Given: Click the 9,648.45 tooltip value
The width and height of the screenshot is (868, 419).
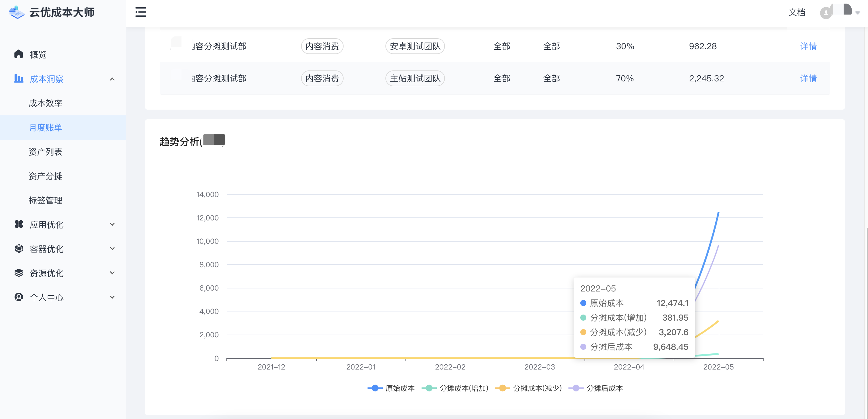Looking at the screenshot, I should pyautogui.click(x=670, y=347).
